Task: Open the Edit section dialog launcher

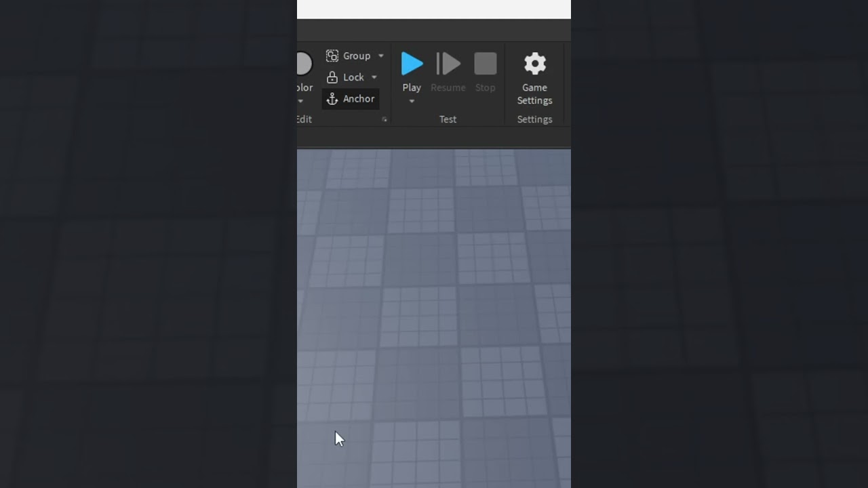Action: click(x=384, y=119)
